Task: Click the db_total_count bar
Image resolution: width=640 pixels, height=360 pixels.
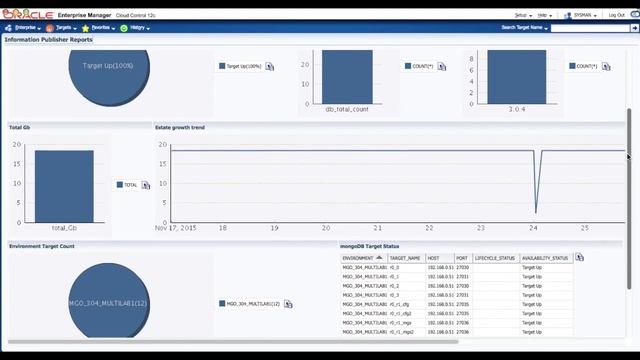Action: 347,77
